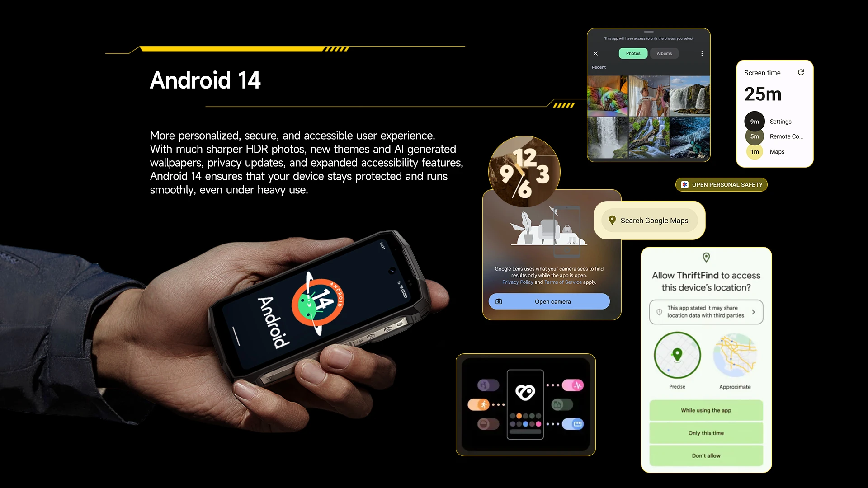Toggle While using the app permission
The height and width of the screenshot is (488, 868).
(706, 410)
